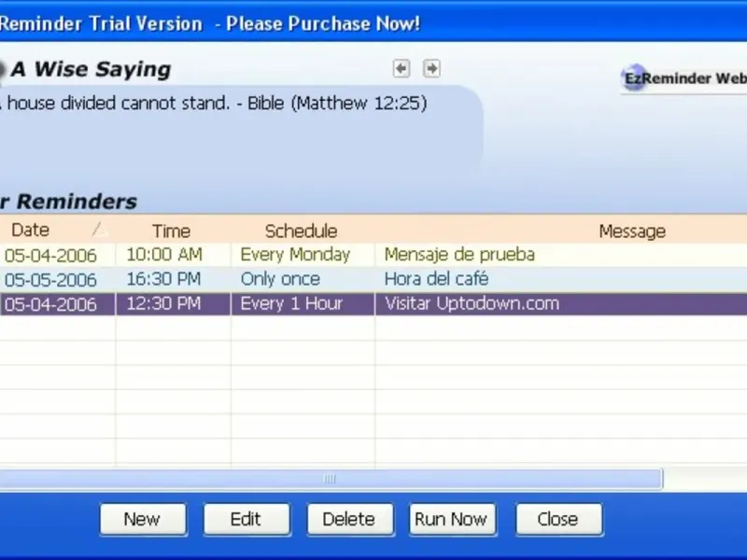This screenshot has width=747, height=560.
Task: Click the 'Every 1 Hour' schedule cell
Action: point(303,304)
